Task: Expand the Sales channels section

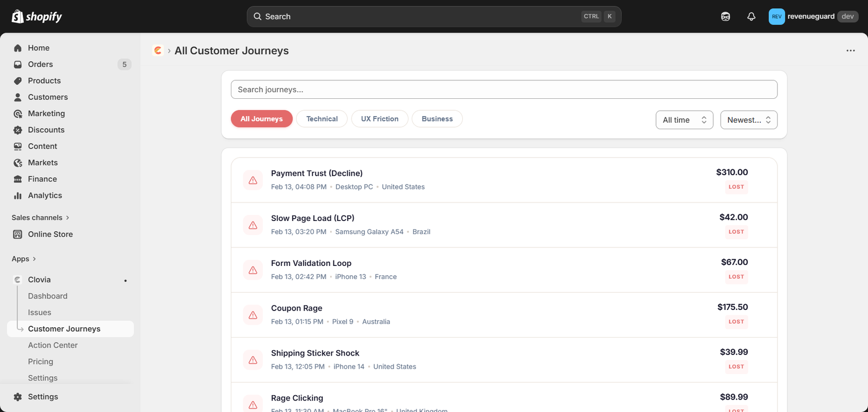Action: tap(41, 218)
